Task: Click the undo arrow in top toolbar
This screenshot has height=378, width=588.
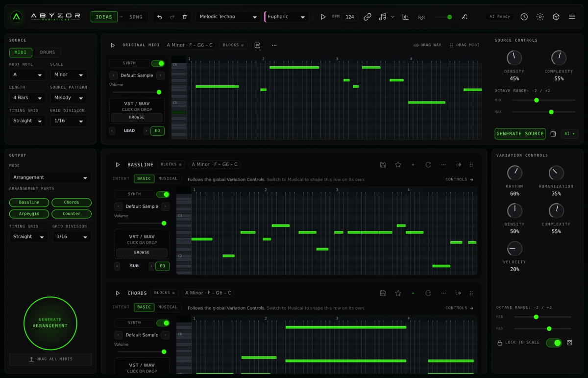Action: coord(159,17)
